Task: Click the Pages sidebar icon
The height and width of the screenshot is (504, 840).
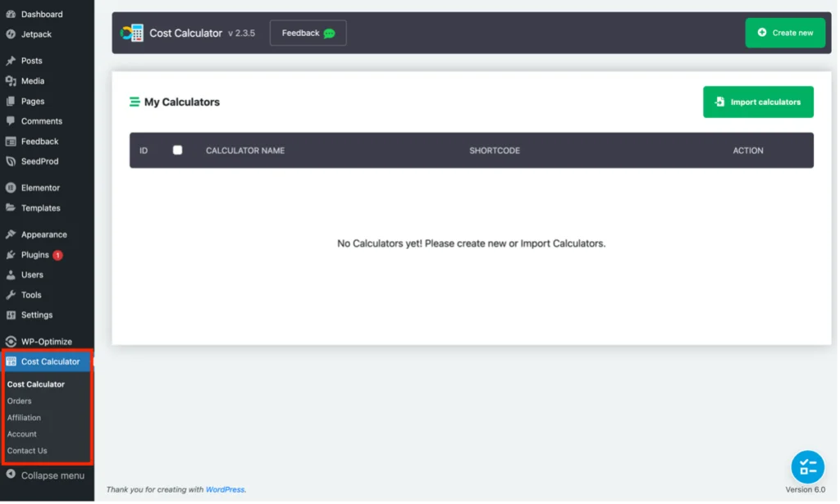Action: [x=11, y=101]
